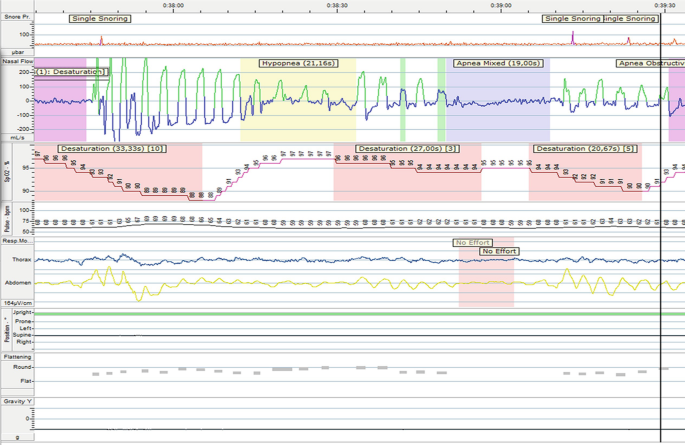Select the first Single Snoring label

point(100,19)
